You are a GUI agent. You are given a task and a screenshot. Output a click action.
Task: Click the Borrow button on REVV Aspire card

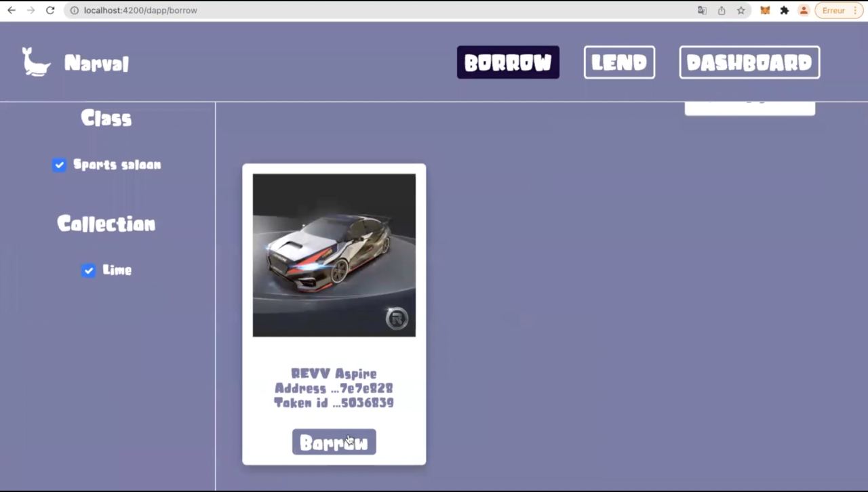[x=334, y=442]
